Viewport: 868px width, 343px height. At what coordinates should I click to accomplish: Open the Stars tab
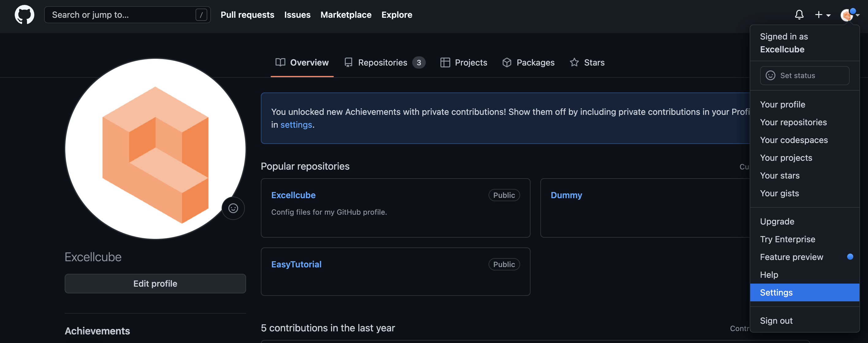[587, 62]
